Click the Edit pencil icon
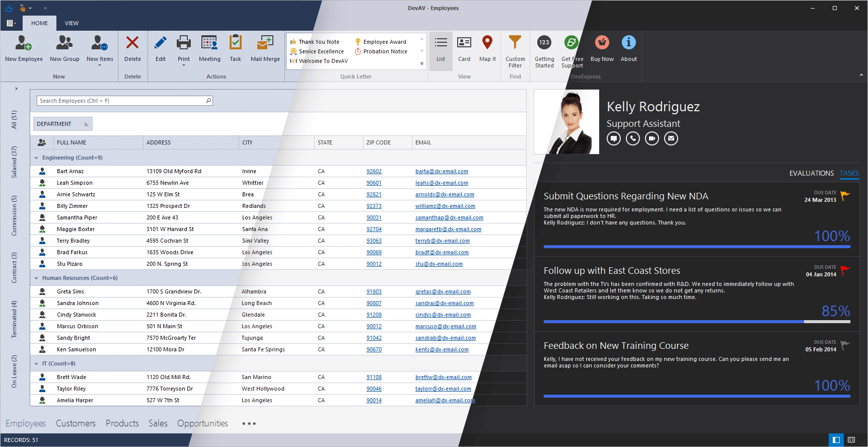Image resolution: width=868 pixels, height=447 pixels. [161, 42]
